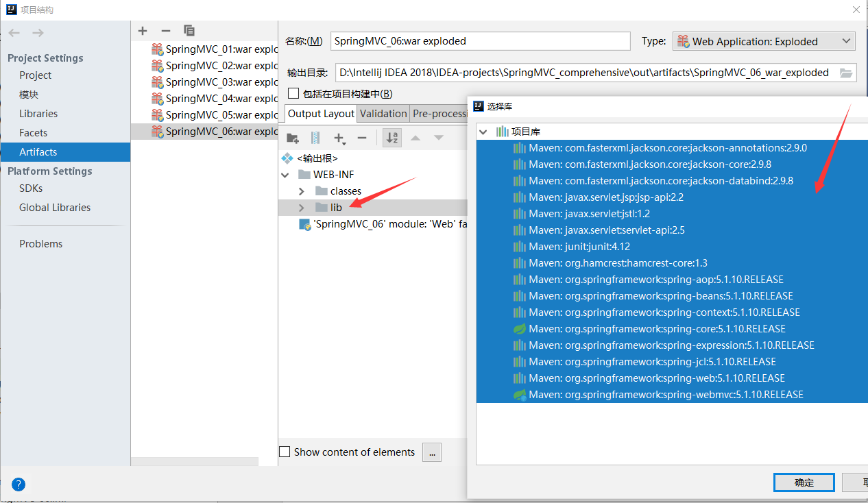Select javax.servlet.jsp:jsp-api:2.2 row
Image resolution: width=868 pixels, height=503 pixels.
[x=672, y=197]
